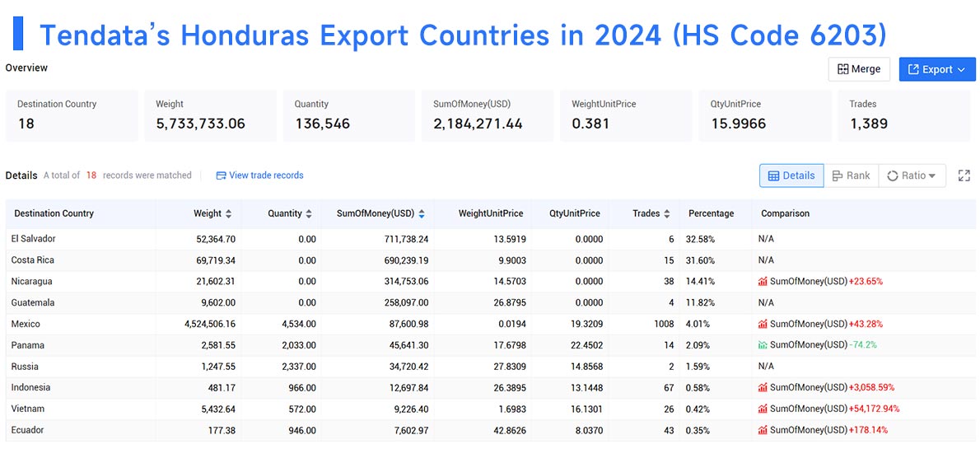The width and height of the screenshot is (980, 449).
Task: Click Vietnam's +54,172.94% comparison
Action: point(875,409)
